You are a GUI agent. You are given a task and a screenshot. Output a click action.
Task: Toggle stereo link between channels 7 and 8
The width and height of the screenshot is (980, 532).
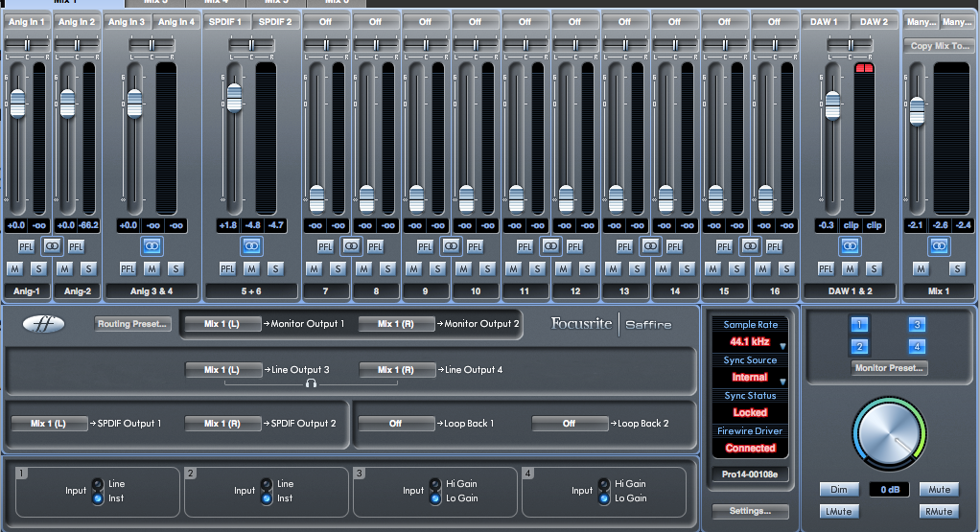pyautogui.click(x=351, y=246)
